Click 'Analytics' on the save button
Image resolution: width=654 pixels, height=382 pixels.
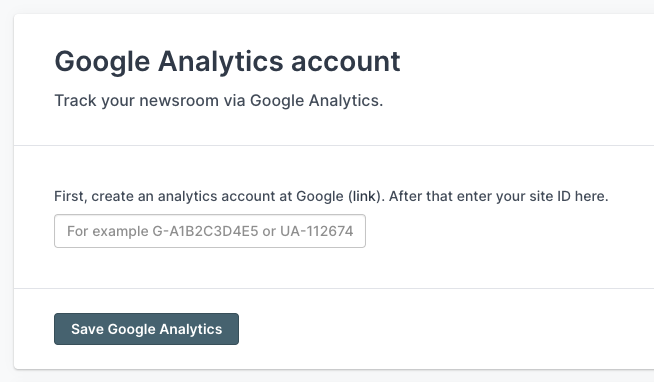point(191,329)
